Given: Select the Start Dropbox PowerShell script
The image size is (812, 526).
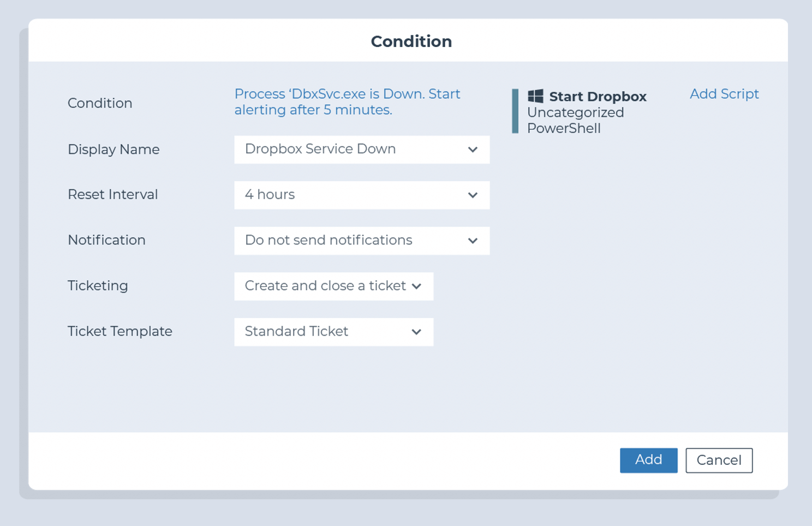Looking at the screenshot, I should click(598, 97).
